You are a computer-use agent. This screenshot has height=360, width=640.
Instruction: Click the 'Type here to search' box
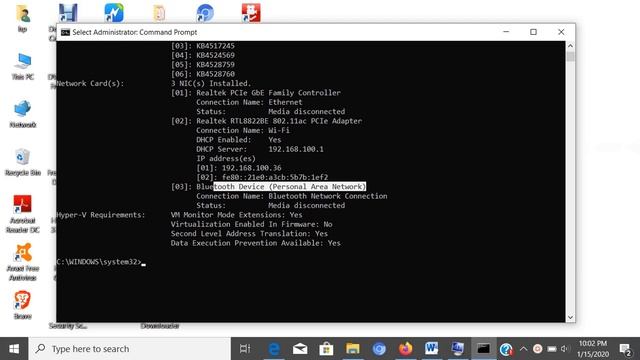coord(130,349)
